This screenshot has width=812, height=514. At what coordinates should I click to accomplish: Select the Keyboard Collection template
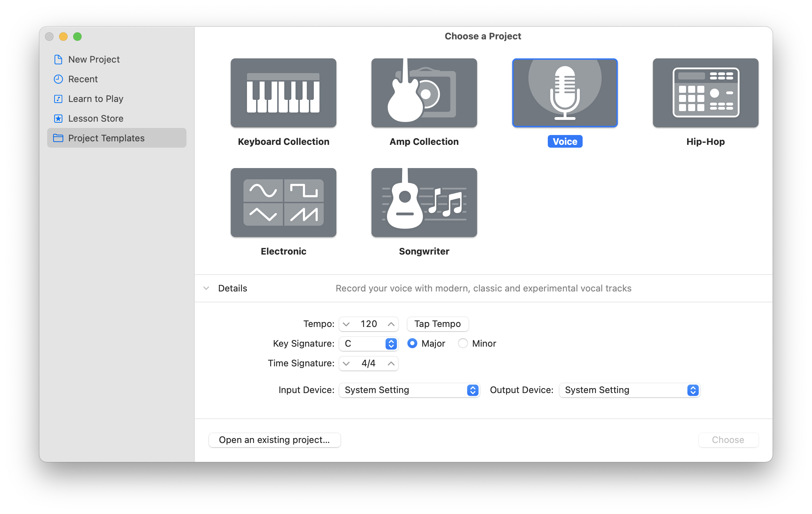coord(283,93)
